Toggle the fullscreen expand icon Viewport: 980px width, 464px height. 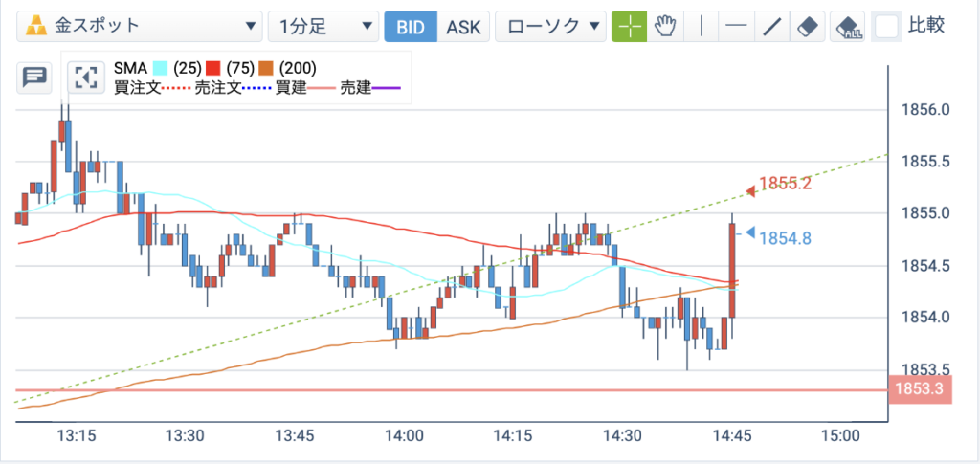pyautogui.click(x=85, y=77)
